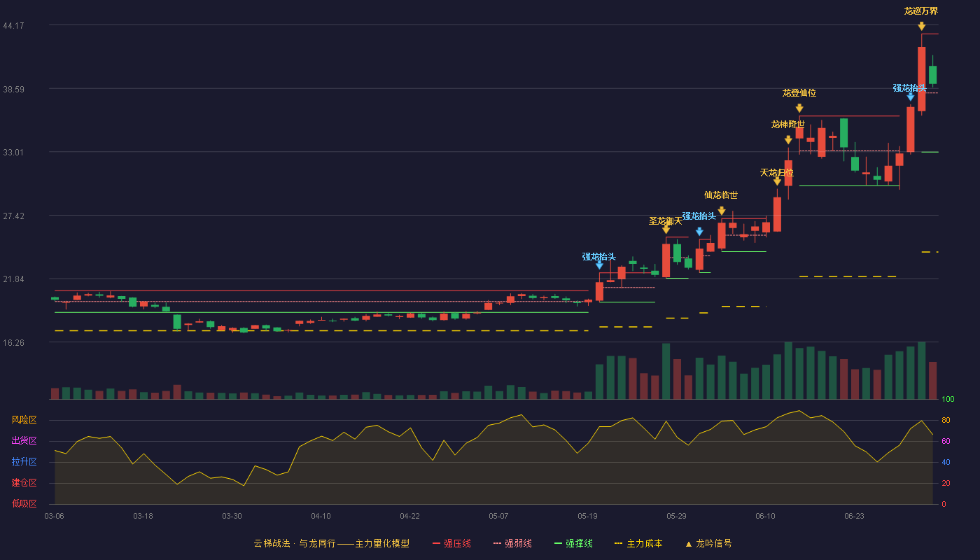
Task: Click the 06-23 date label
Action: coord(854,516)
